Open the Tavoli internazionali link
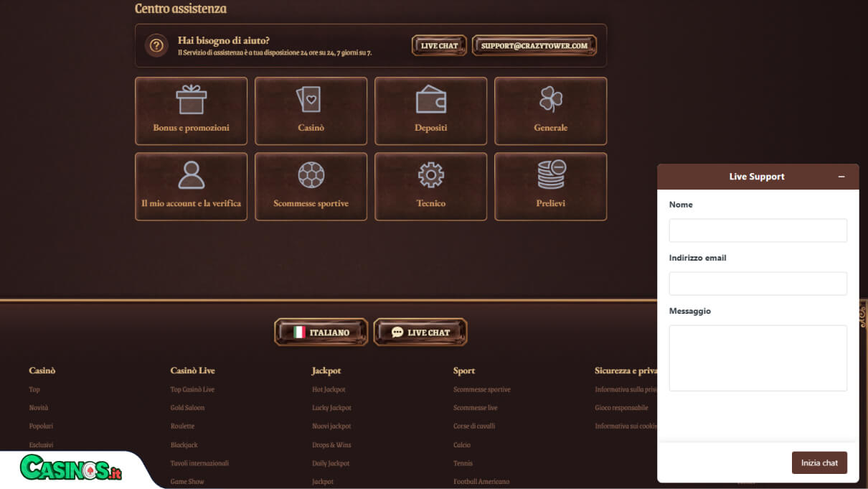The height and width of the screenshot is (489, 868). point(199,463)
